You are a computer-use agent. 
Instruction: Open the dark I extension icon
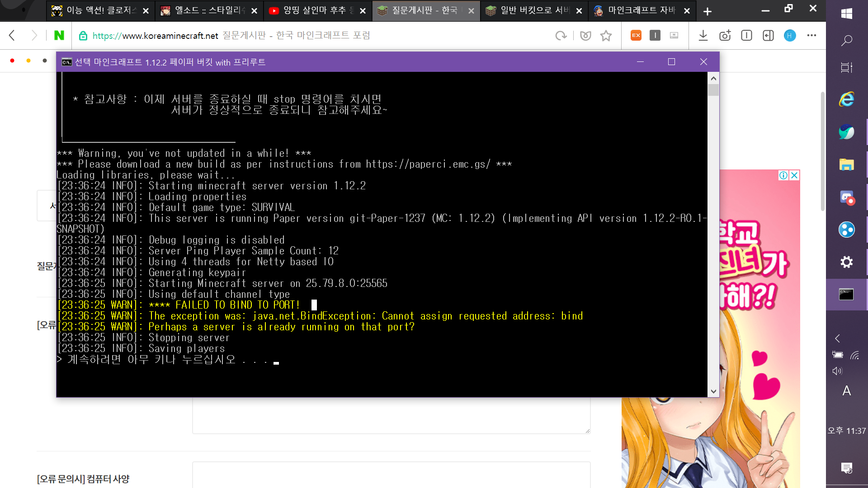655,35
